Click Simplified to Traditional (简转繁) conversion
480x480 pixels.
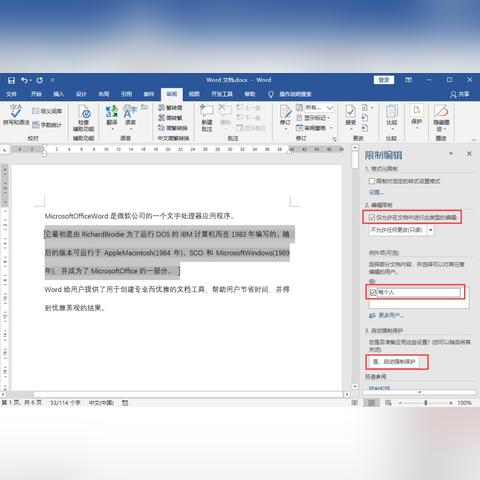click(x=170, y=118)
